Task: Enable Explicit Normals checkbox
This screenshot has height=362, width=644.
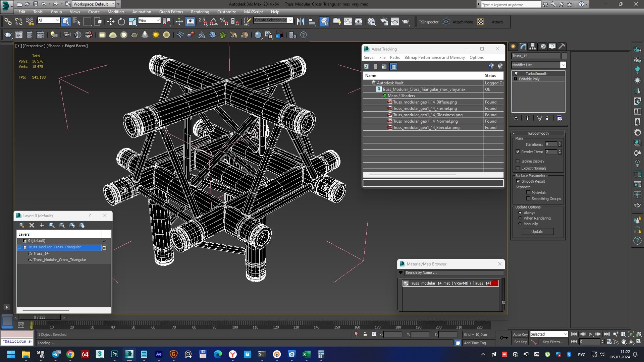Action: point(518,168)
